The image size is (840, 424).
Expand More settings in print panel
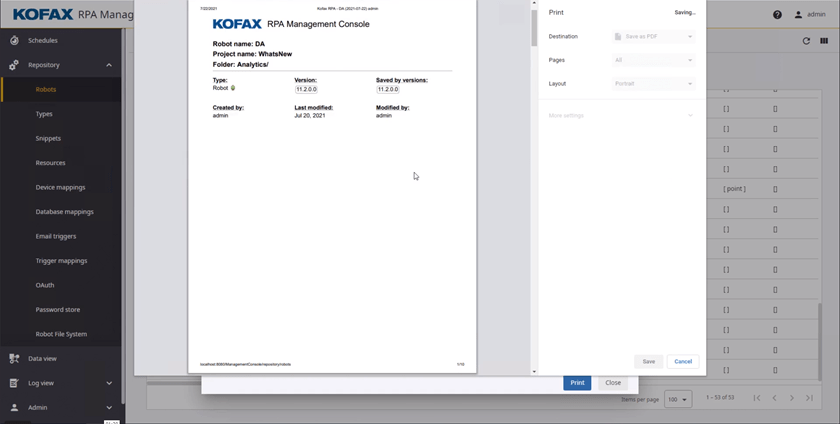point(620,116)
